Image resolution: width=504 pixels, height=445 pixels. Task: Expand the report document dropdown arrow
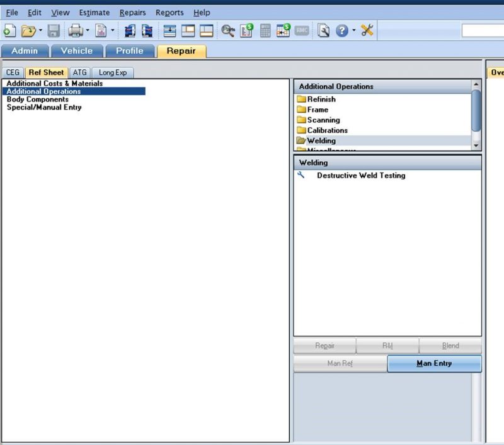coord(113,30)
